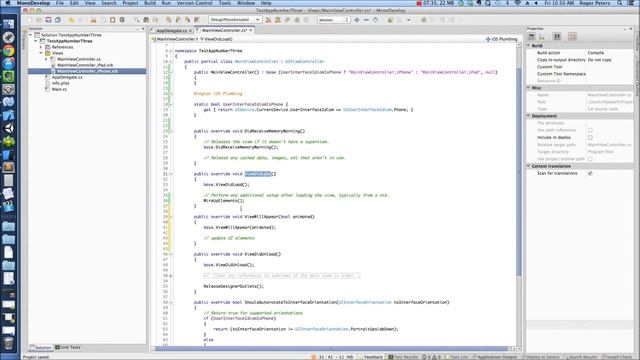The width and height of the screenshot is (640, 360).
Task: Toggle 'Use project relative path' checkbox
Action: 590,159
